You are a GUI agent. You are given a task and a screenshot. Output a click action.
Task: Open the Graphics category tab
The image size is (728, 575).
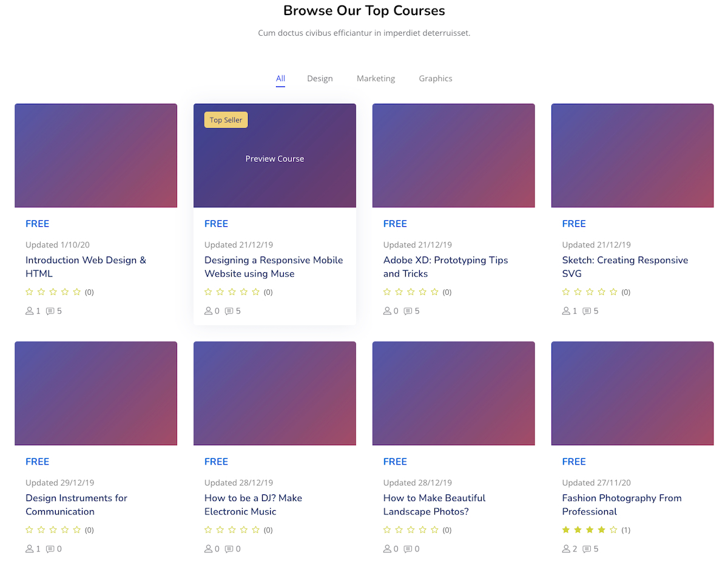(x=435, y=79)
